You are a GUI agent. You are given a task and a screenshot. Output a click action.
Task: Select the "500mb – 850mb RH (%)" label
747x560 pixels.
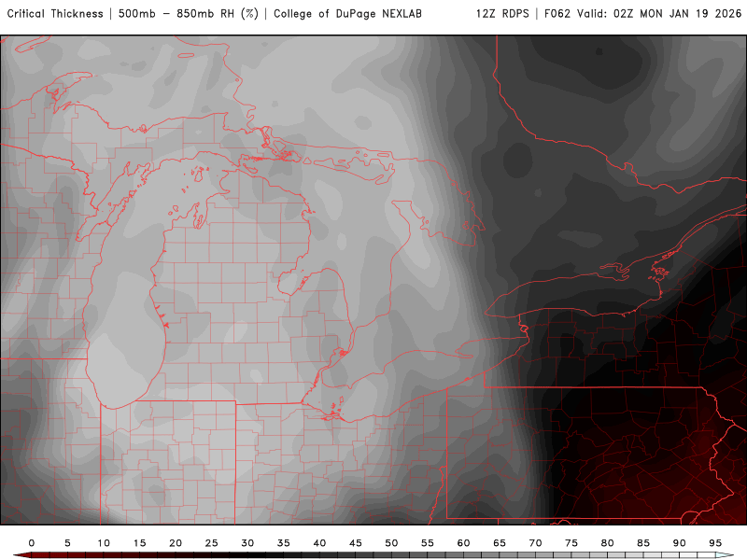pyautogui.click(x=189, y=14)
